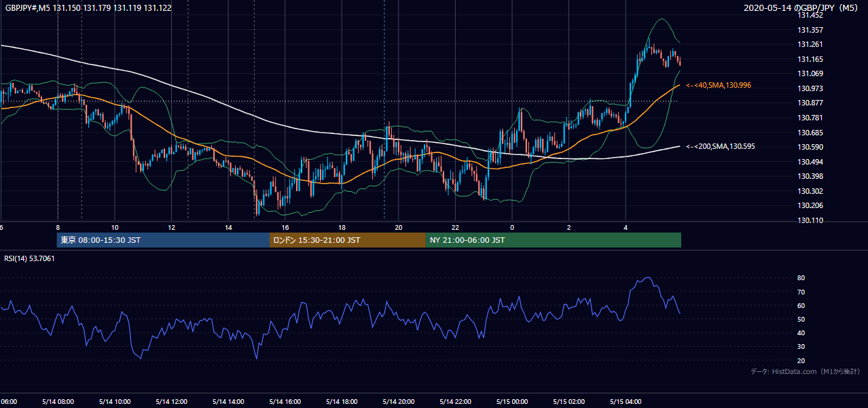Click hour label 8 under the price chart
This screenshot has width=868, height=408.
58,227
